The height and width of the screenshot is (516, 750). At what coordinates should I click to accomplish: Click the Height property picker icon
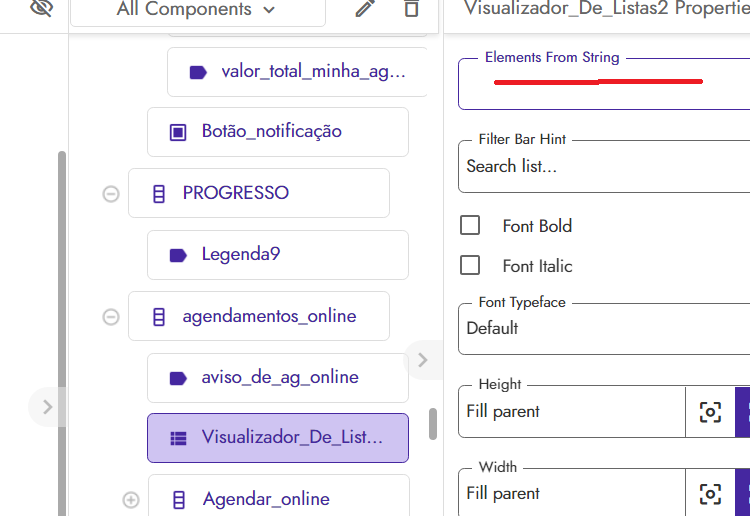pyautogui.click(x=710, y=412)
